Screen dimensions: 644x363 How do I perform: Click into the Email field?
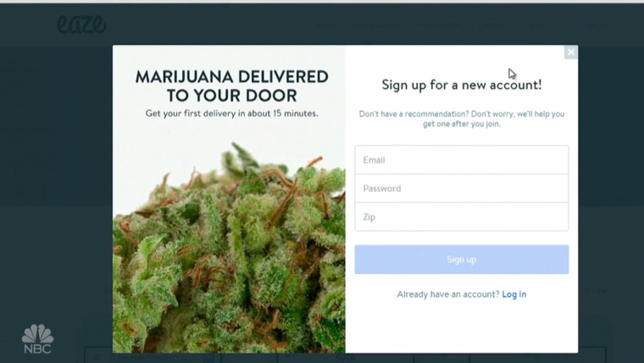pos(462,159)
